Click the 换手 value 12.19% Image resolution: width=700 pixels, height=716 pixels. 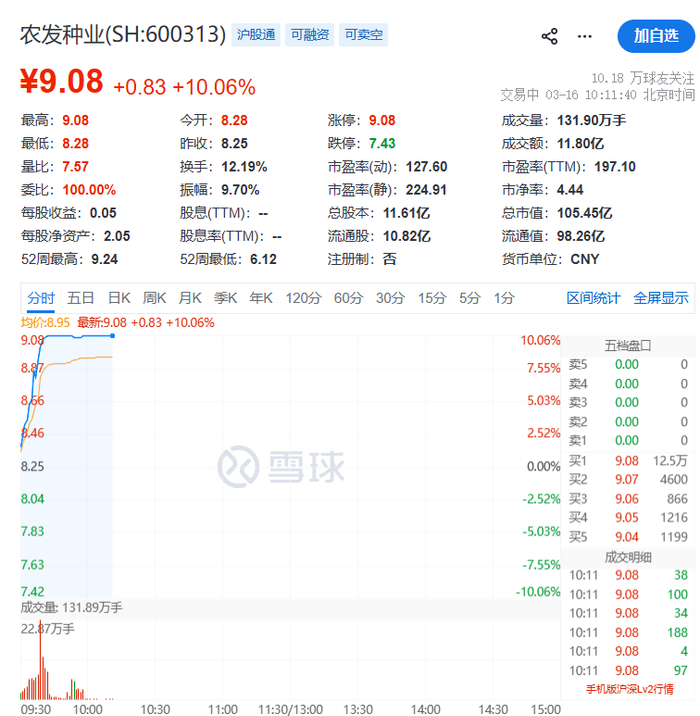click(x=244, y=167)
